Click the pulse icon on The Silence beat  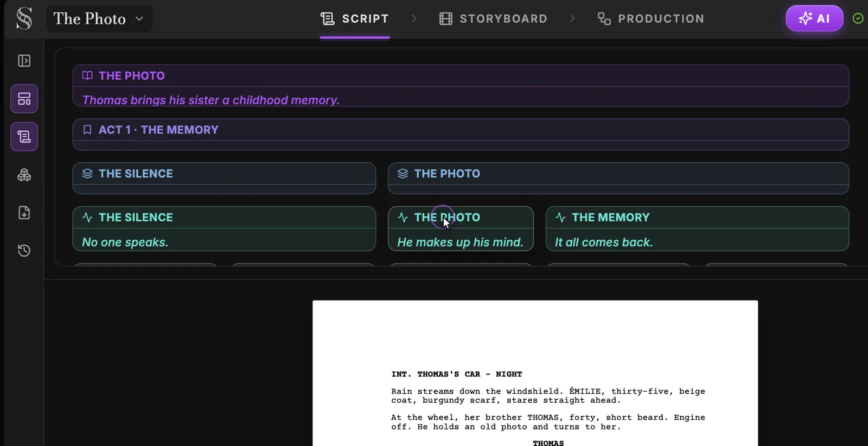87,218
